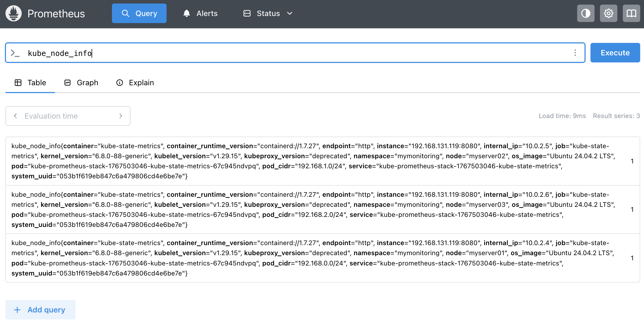Image resolution: width=644 pixels, height=323 pixels.
Task: Open the settings gear icon
Action: point(608,13)
